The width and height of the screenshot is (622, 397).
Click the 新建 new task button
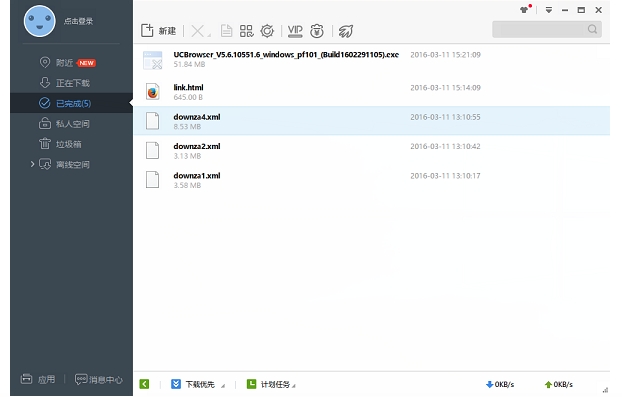(158, 31)
